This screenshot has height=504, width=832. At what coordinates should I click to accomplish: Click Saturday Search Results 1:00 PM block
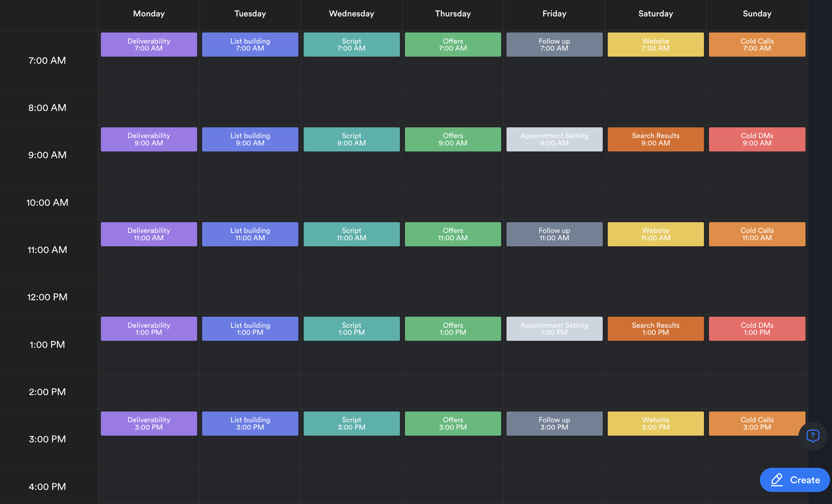(655, 328)
